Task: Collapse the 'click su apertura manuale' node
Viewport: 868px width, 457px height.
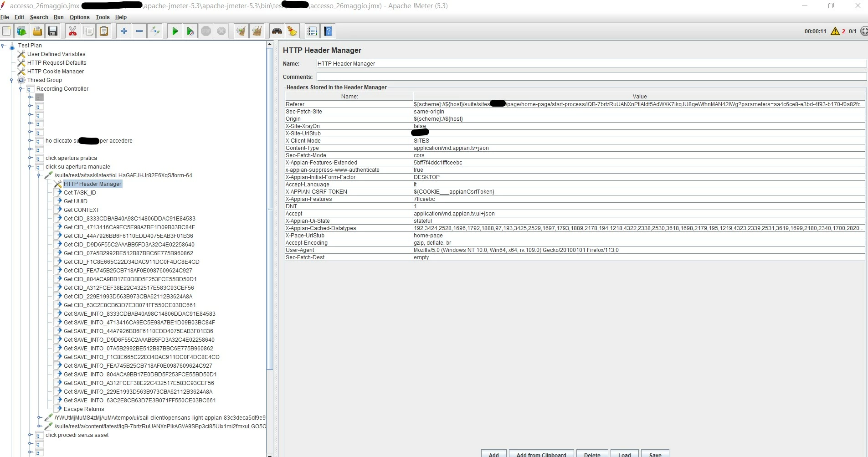Action: (x=30, y=167)
